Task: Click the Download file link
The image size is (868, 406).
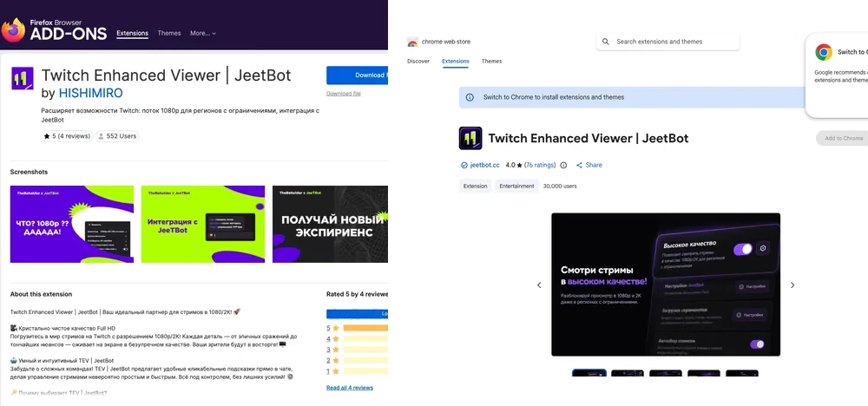Action: tap(343, 94)
